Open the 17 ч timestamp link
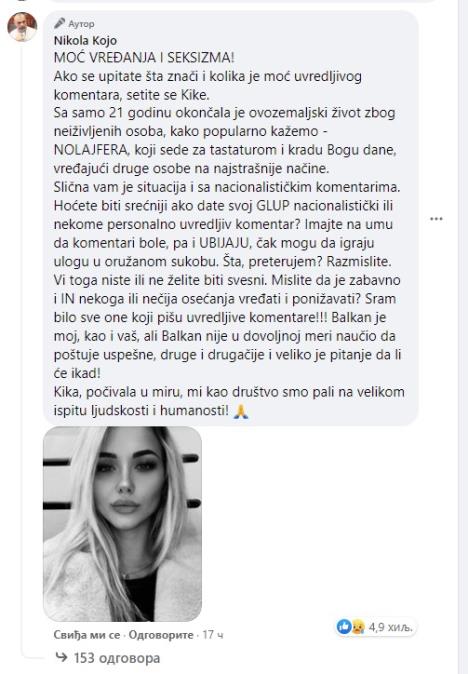The height and width of the screenshot is (674, 468). 213,634
